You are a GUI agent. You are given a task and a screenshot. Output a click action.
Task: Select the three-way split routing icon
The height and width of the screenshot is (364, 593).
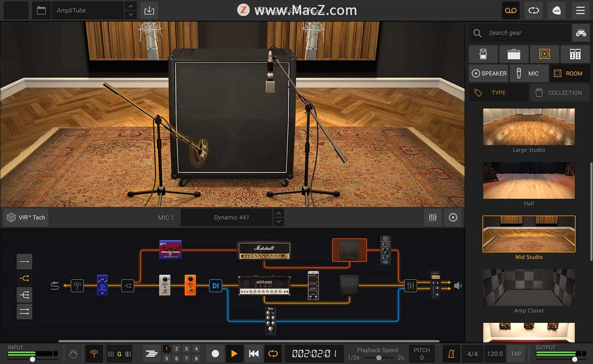(x=24, y=295)
